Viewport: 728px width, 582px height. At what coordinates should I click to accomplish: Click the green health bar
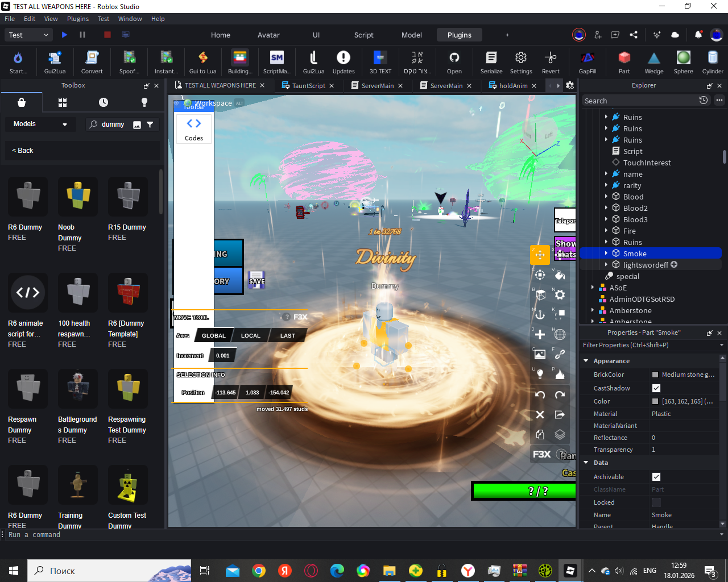click(524, 491)
